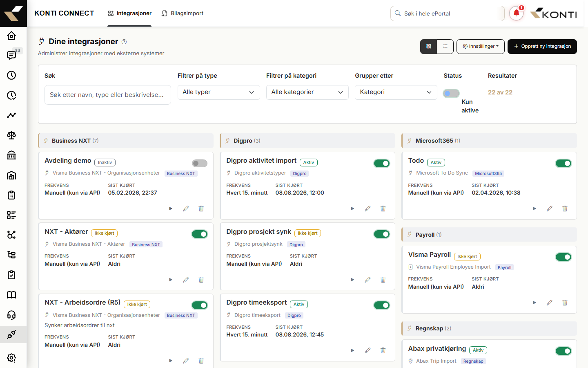Click the plug integrations icon in the sidebar

coord(11,334)
